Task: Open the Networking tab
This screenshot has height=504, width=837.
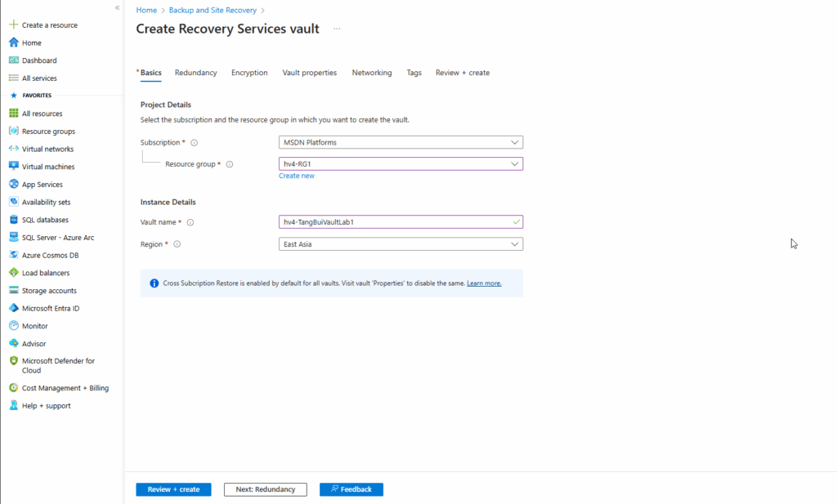Action: pos(372,73)
